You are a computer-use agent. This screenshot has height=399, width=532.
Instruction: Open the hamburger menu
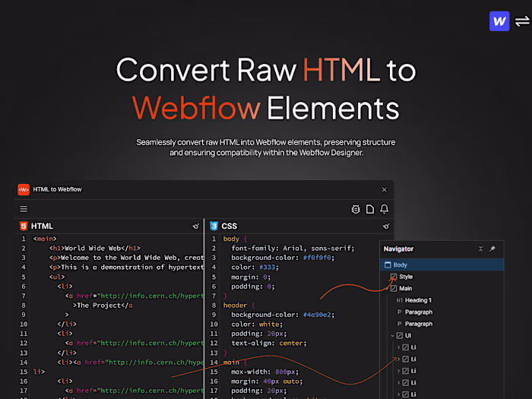tap(24, 209)
